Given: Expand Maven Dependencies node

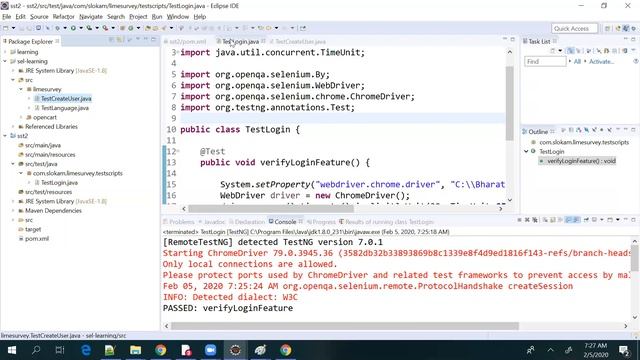Looking at the screenshot, I should [x=13, y=211].
